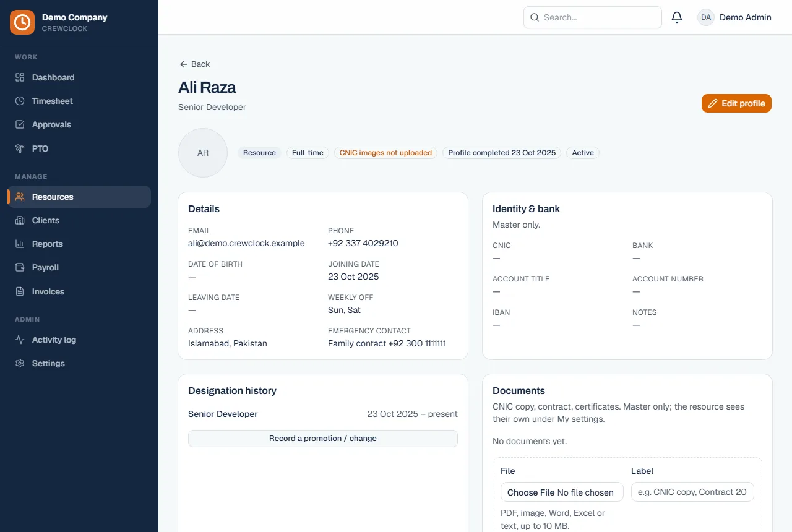Open Invoices sidebar item
The image size is (792, 532).
(79, 291)
